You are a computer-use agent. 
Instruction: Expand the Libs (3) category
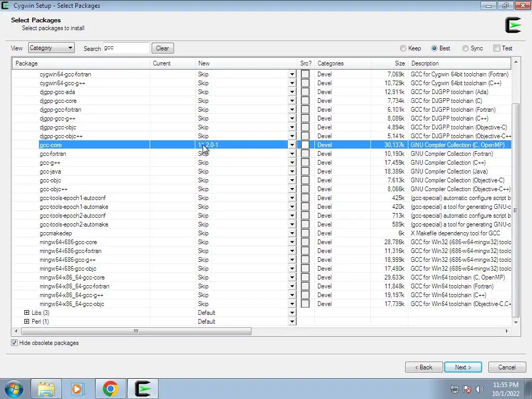click(x=27, y=312)
